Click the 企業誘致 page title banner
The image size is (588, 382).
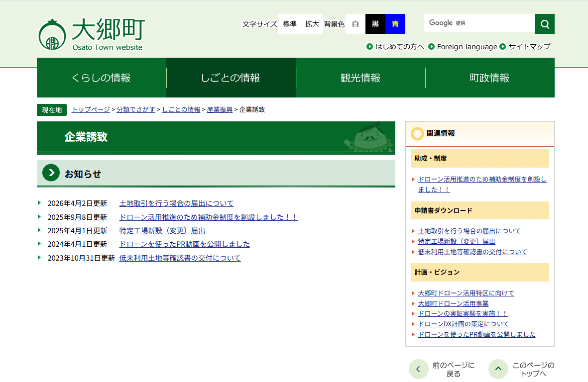click(216, 137)
